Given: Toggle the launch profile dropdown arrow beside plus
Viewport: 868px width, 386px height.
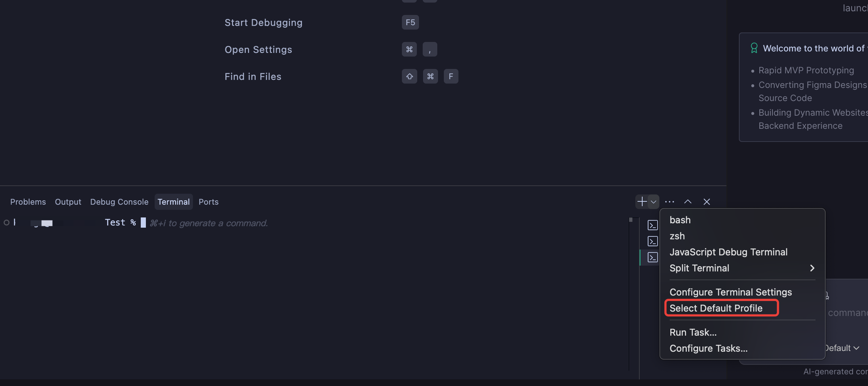Looking at the screenshot, I should point(654,202).
